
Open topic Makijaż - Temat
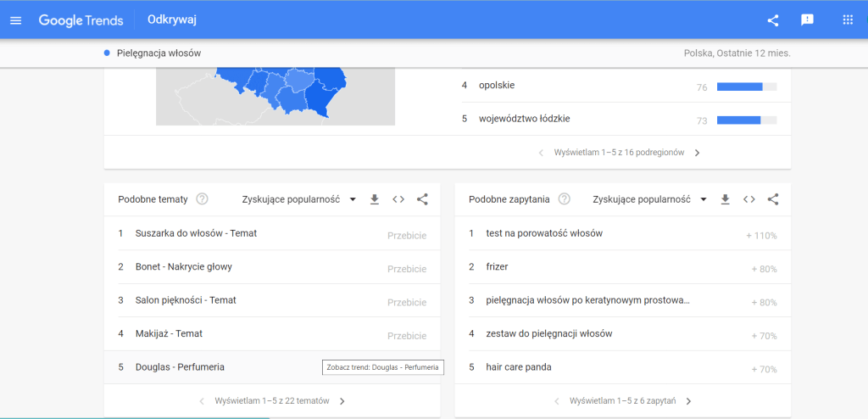click(x=169, y=333)
